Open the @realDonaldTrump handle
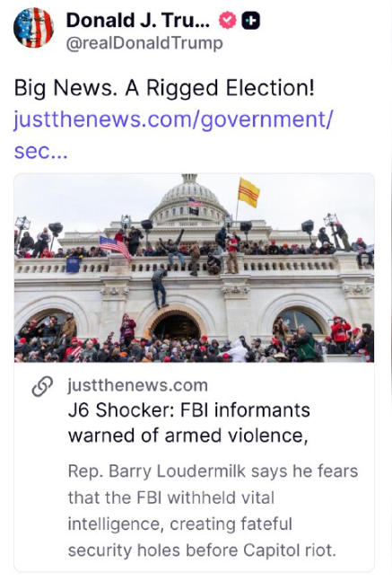This screenshot has height=581, width=392. click(144, 43)
